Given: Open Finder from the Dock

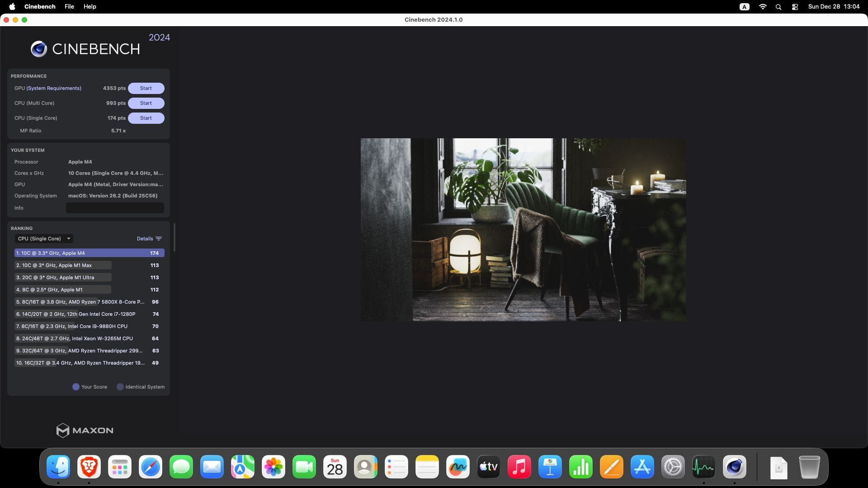Looking at the screenshot, I should 58,467.
